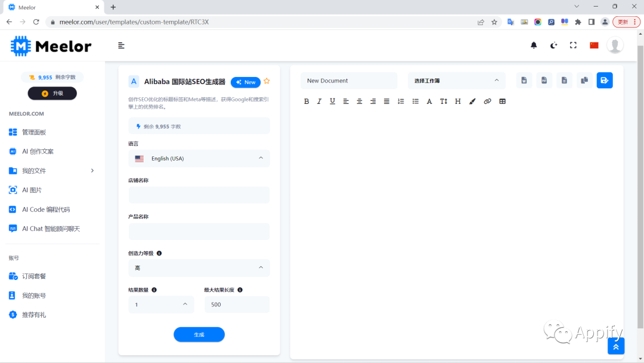Open font size tool in editor
This screenshot has width=644, height=363.
(x=444, y=101)
